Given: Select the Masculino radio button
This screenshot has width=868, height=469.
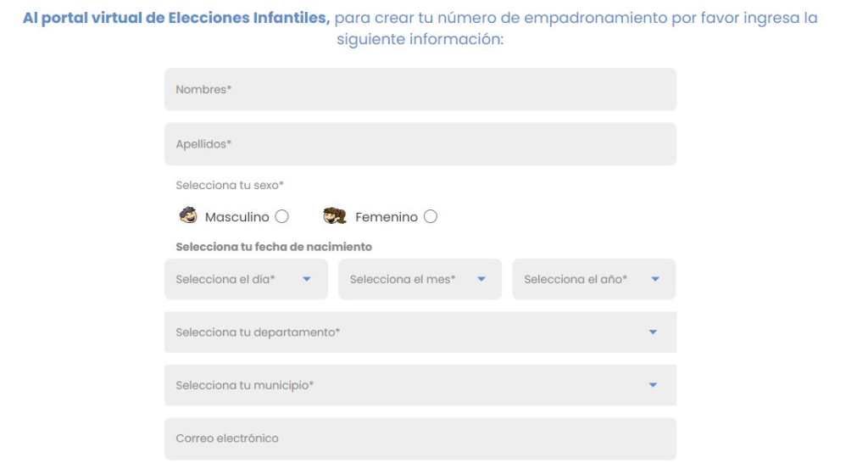Looking at the screenshot, I should pyautogui.click(x=282, y=216).
